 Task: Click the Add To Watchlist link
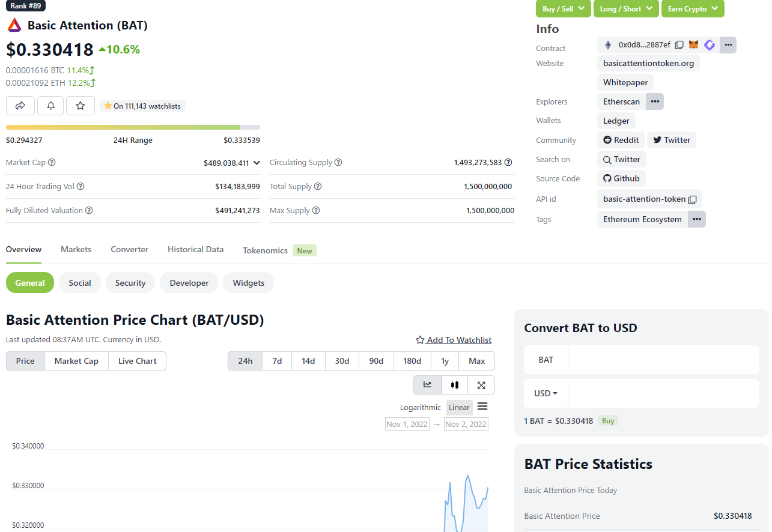454,340
